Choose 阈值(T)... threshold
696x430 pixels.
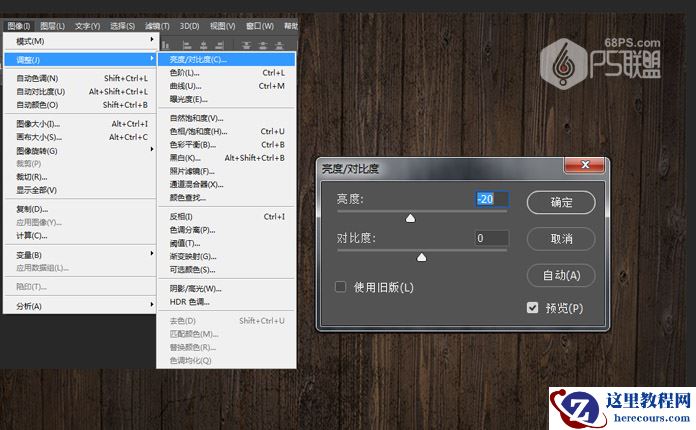226,243
